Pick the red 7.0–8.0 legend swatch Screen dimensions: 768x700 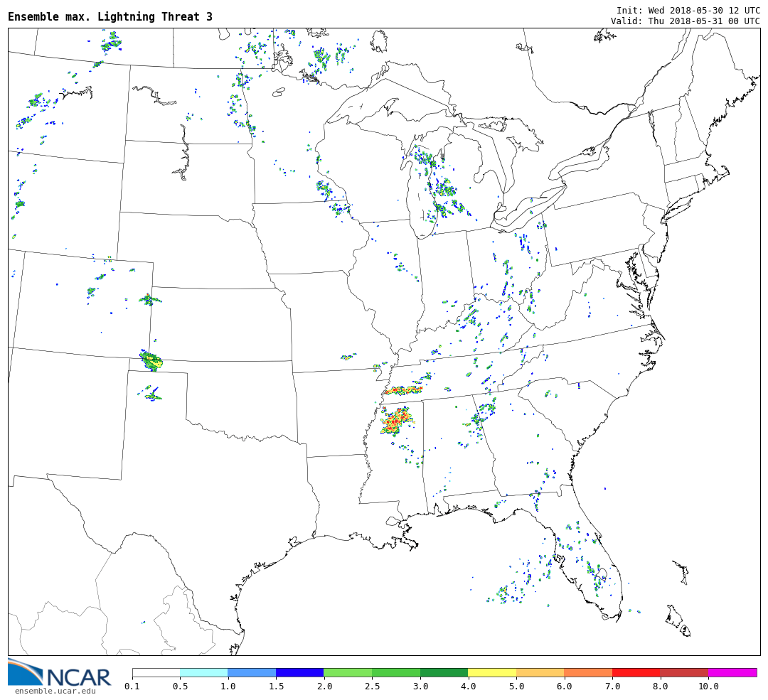pos(636,672)
